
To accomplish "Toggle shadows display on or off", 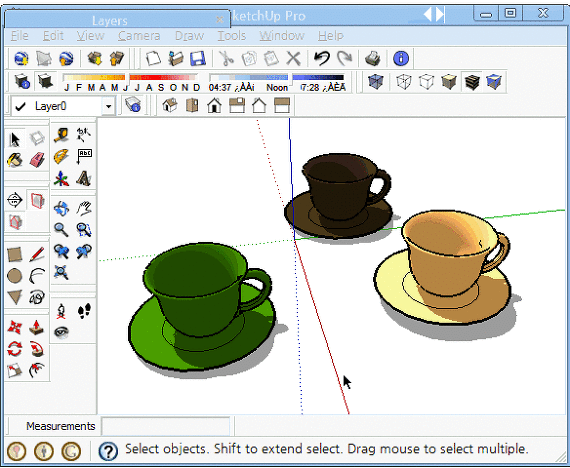I will 45,81.
